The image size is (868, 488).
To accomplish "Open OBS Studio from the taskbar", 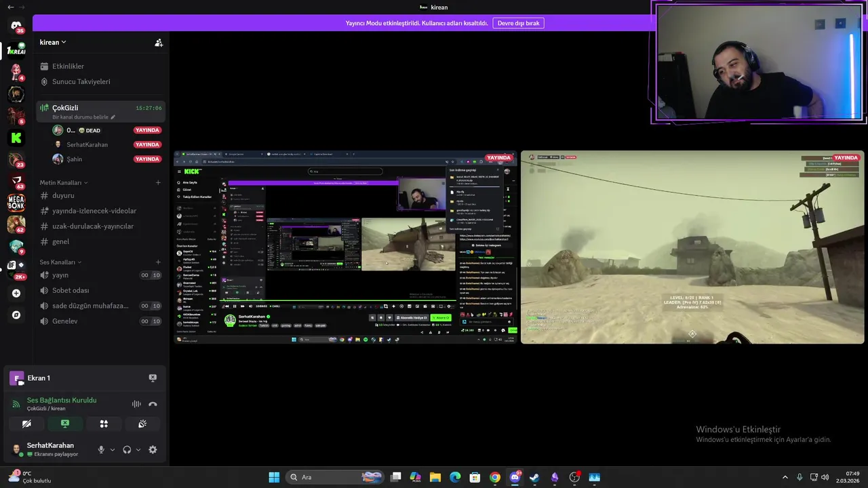I will (x=574, y=477).
